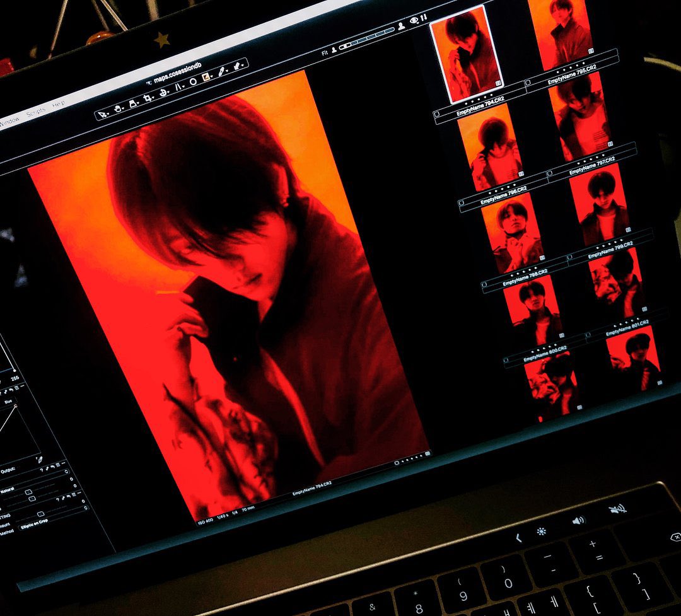This screenshot has height=616, width=681.
Task: Click three-dots menu in Vignetting header
Action: [79, 493]
